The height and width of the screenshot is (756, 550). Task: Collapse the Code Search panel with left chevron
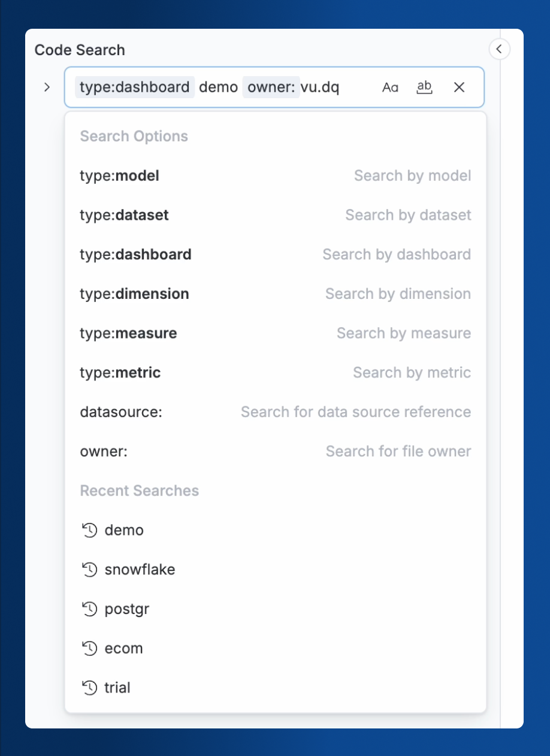(500, 49)
